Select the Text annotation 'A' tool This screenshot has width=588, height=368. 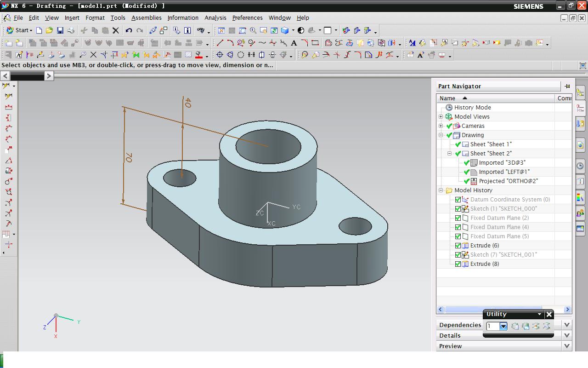[294, 43]
